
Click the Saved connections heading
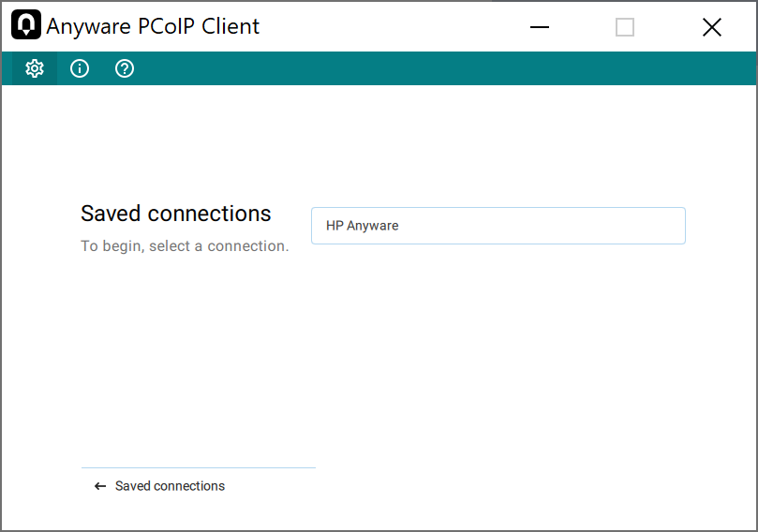pos(176,214)
